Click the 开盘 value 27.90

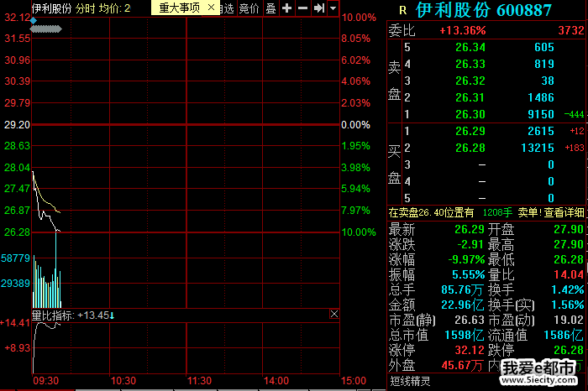(569, 229)
